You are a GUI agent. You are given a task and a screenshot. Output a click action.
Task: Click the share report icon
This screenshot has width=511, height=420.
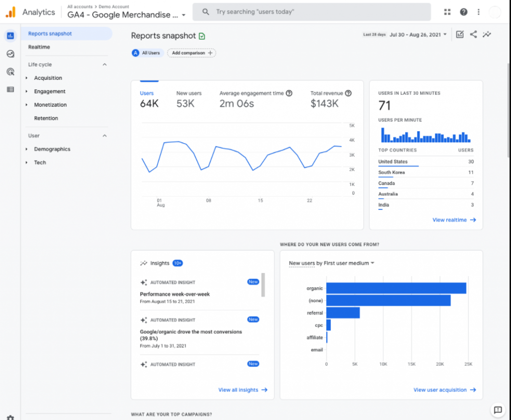[473, 34]
